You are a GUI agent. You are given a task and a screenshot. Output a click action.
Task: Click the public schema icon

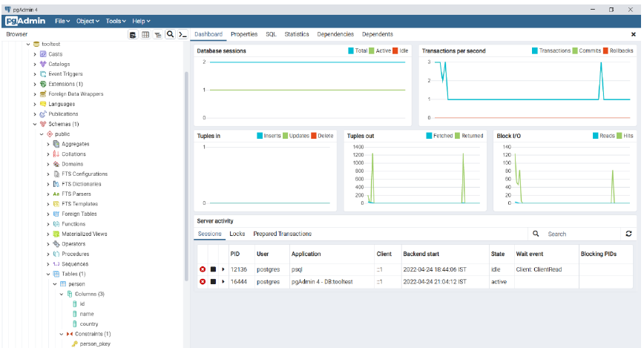click(50, 134)
